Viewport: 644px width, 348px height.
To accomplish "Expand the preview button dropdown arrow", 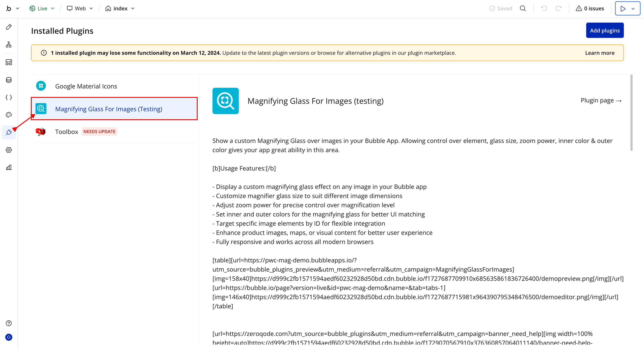I will point(633,9).
